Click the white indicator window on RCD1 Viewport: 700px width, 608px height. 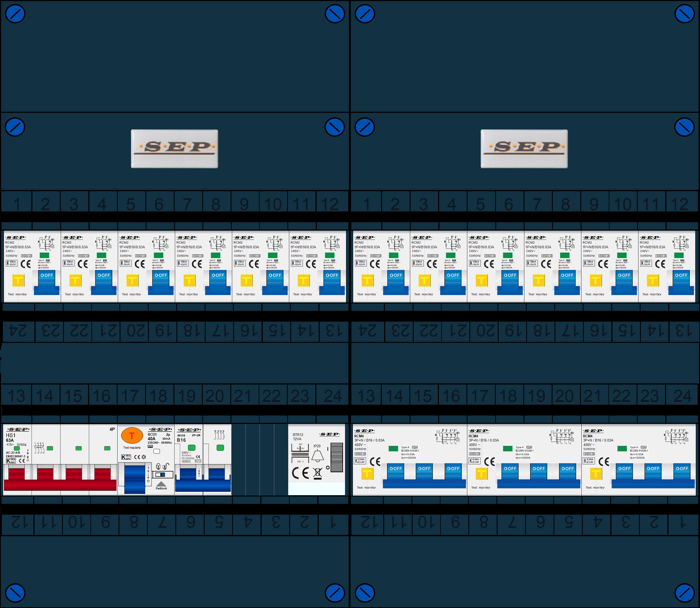click(x=157, y=451)
